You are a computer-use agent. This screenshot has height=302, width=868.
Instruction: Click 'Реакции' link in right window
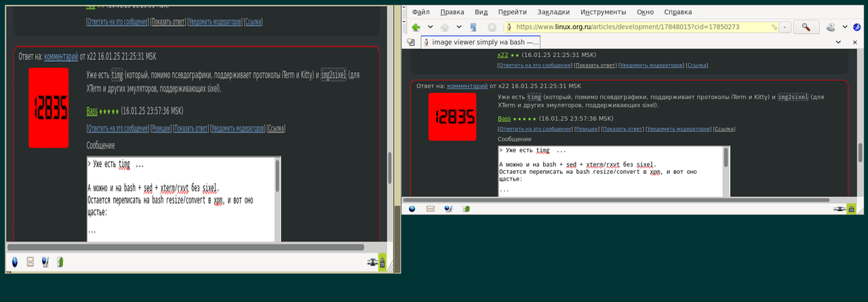tap(587, 129)
